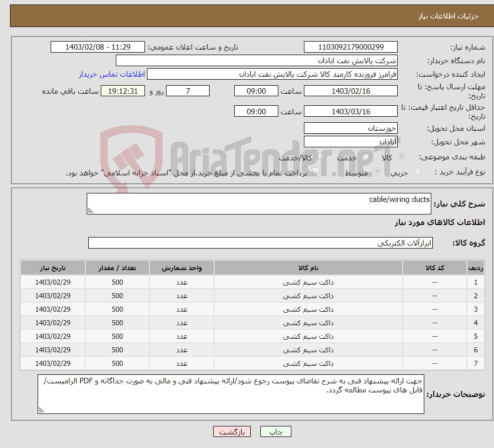Click item name in row 5
The height and width of the screenshot is (448, 494).
[x=308, y=337]
